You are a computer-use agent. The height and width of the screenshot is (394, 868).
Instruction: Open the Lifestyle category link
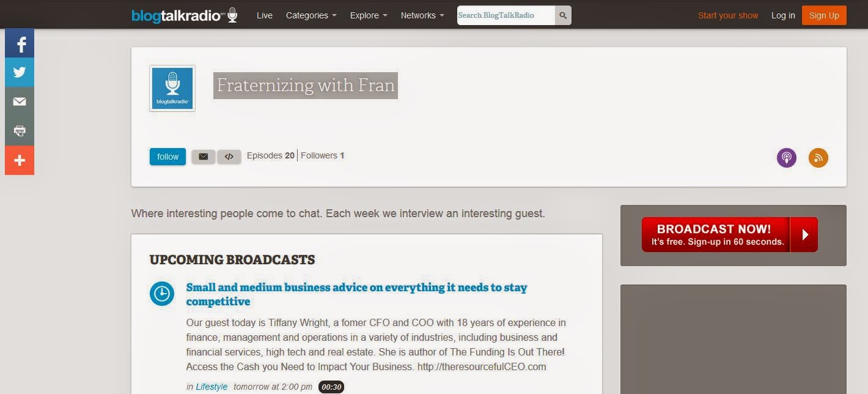point(211,387)
